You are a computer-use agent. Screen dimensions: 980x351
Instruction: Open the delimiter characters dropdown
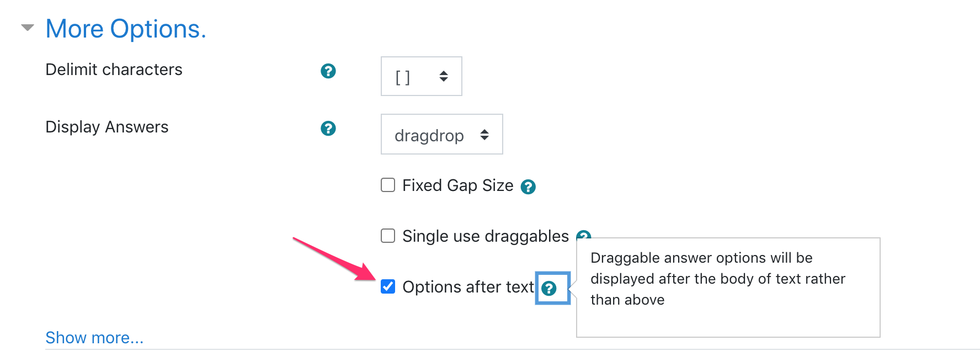coord(421,77)
